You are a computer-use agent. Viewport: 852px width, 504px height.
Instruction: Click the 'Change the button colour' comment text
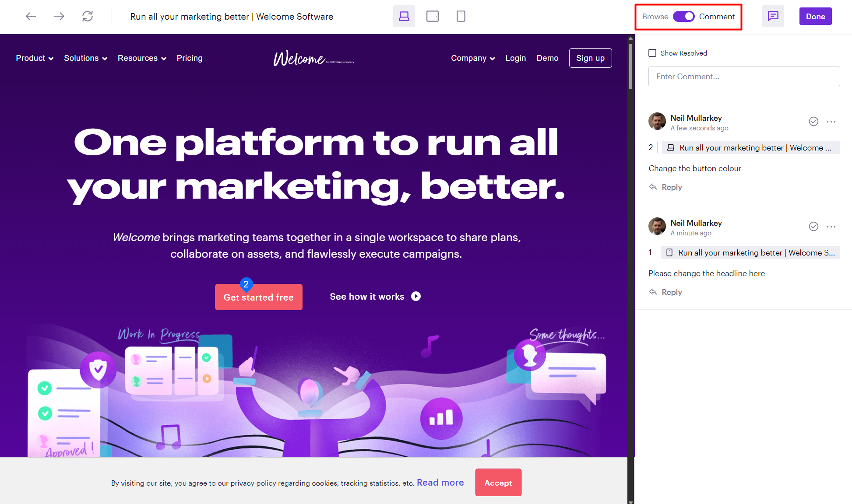pyautogui.click(x=695, y=168)
